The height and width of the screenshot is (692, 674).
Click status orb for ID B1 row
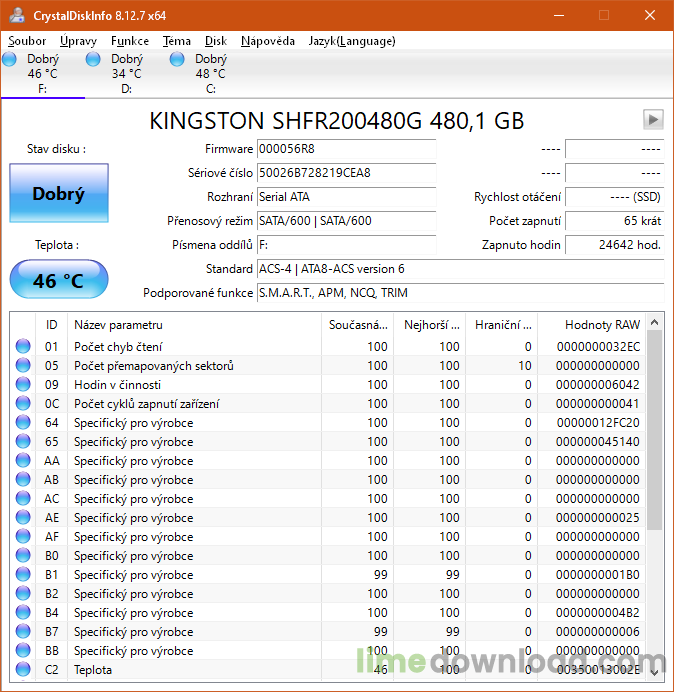coord(23,574)
